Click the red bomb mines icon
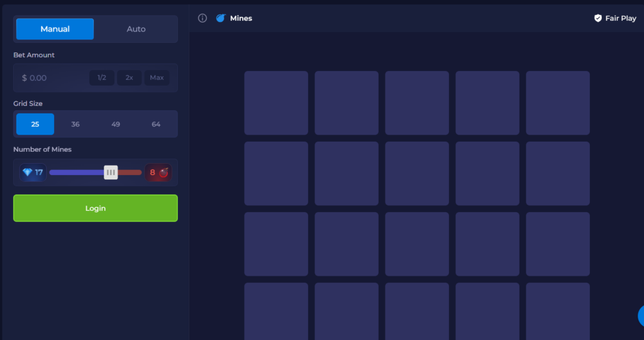Image resolution: width=644 pixels, height=340 pixels. [x=164, y=173]
